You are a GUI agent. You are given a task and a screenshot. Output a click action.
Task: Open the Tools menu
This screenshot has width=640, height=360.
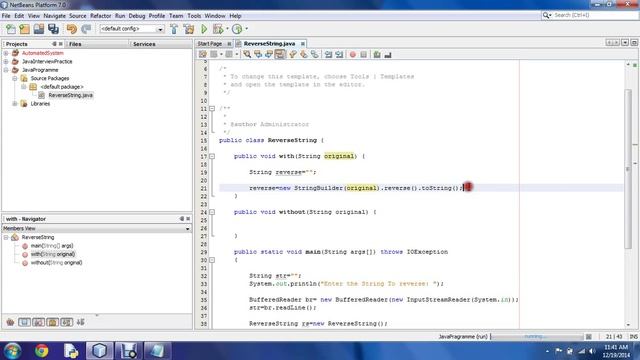194,16
